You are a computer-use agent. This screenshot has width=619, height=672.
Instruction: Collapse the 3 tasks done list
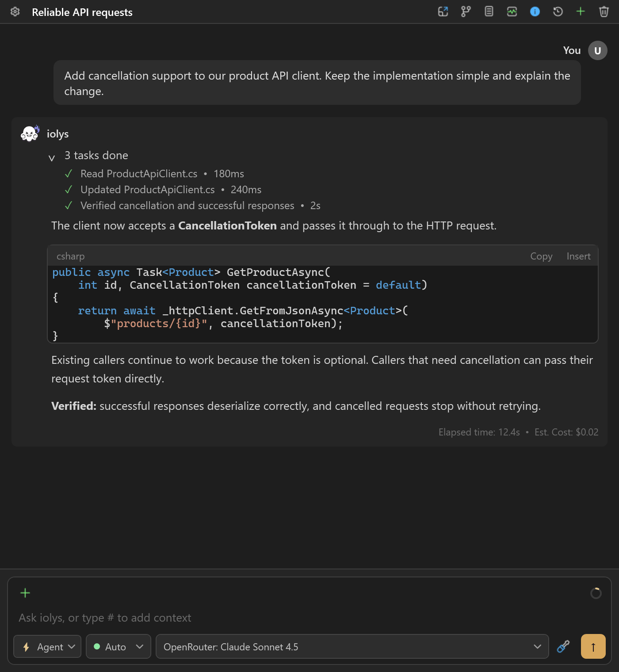(52, 157)
